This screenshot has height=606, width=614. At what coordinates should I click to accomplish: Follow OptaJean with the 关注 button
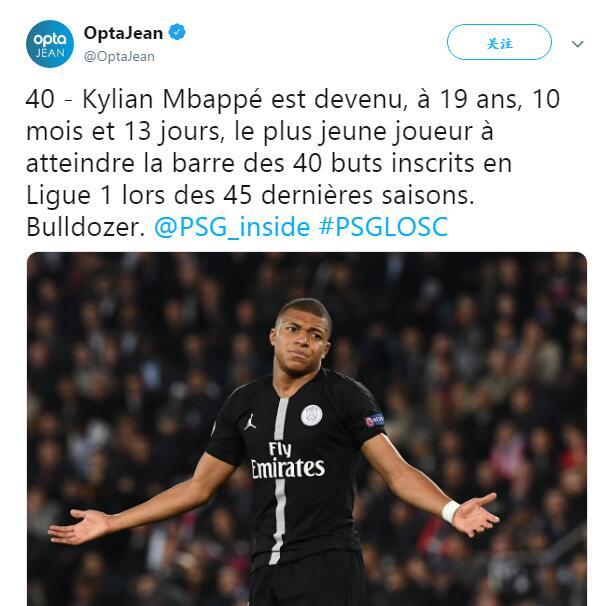point(499,42)
